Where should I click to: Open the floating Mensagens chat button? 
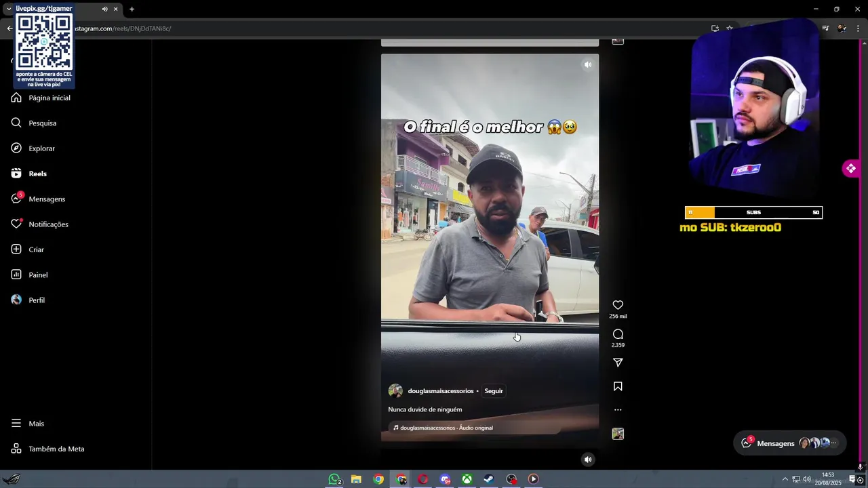tap(790, 443)
